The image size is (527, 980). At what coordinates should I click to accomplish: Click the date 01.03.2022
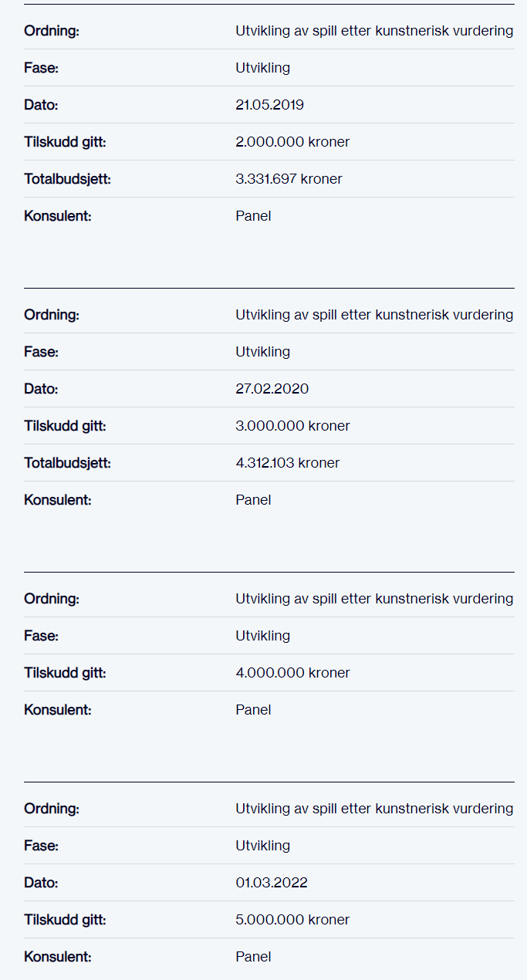pos(272,883)
